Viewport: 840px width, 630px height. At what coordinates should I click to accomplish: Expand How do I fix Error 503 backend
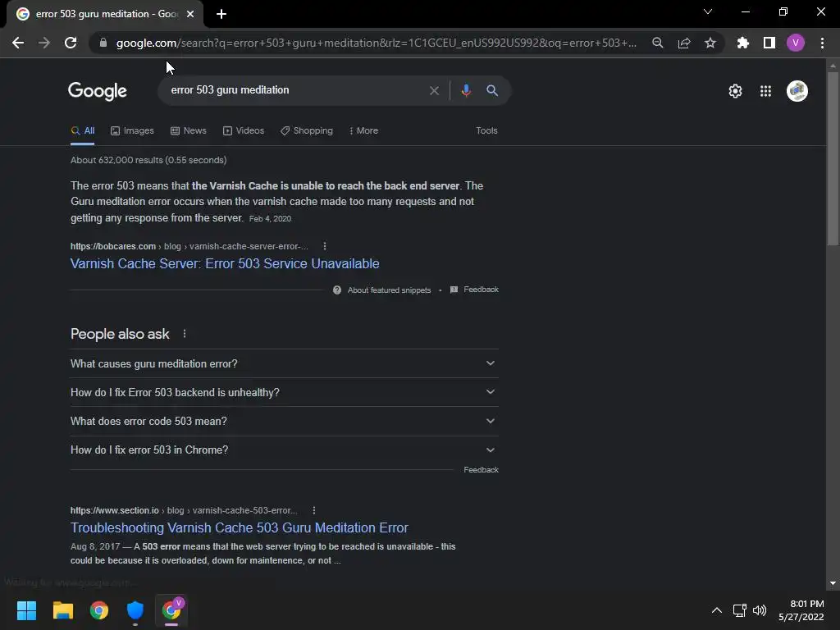[x=285, y=392]
